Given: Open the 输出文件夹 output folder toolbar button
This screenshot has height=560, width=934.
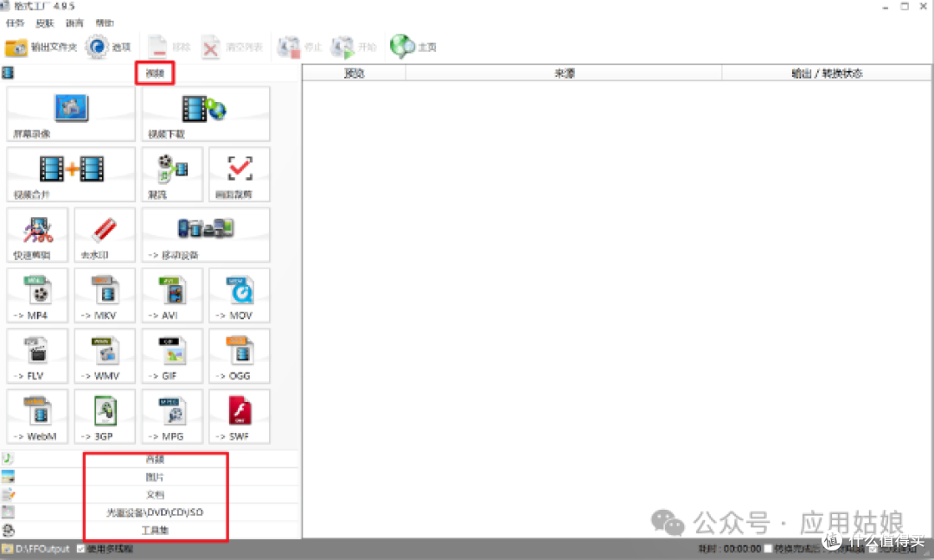Looking at the screenshot, I should tap(42, 47).
